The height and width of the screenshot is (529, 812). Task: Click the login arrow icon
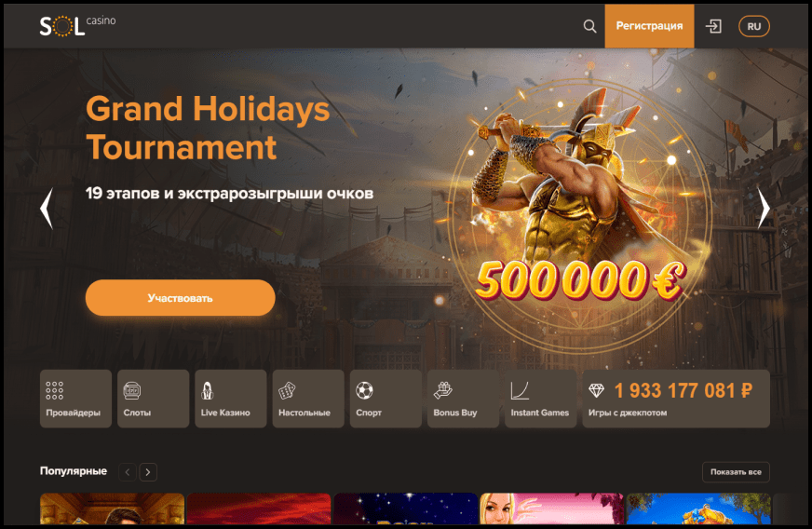click(x=713, y=26)
